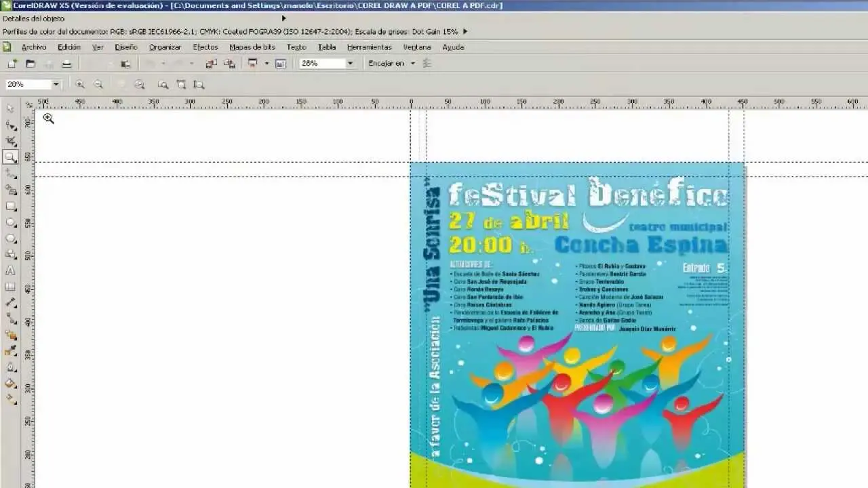
Task: Select the Dimension tool in the toolbox
Action: tap(10, 302)
